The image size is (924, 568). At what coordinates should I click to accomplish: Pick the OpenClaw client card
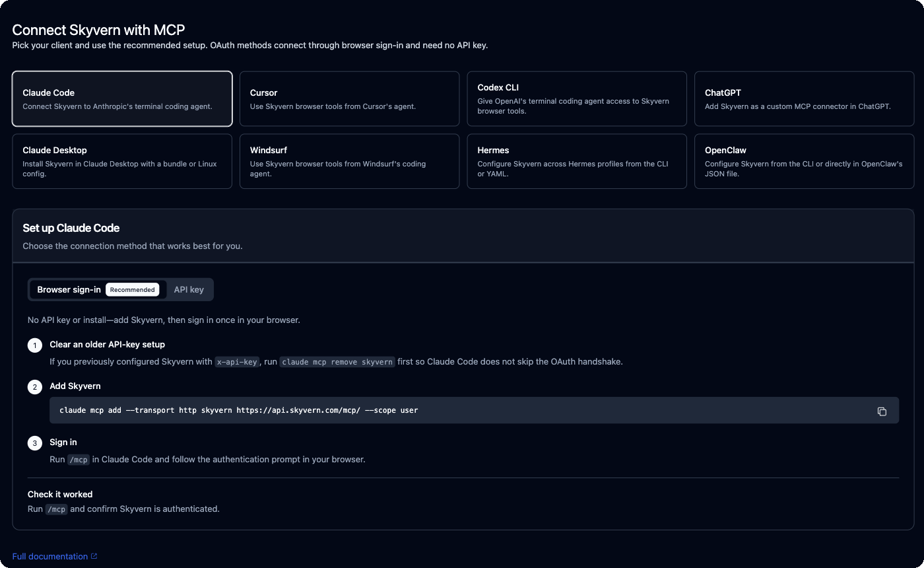pyautogui.click(x=804, y=161)
